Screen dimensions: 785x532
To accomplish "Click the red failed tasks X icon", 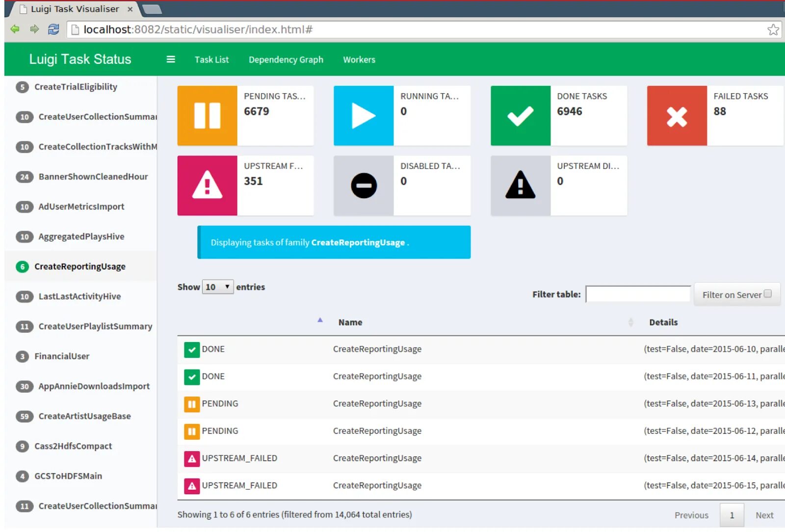I will [x=677, y=116].
